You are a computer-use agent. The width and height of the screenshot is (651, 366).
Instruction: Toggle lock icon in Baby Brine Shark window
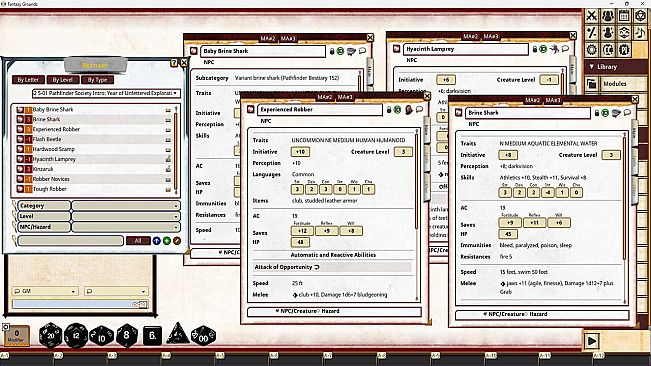332,51
